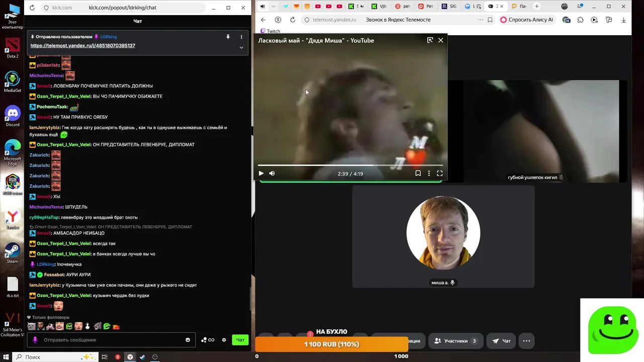Image resolution: width=644 pixels, height=362 pixels.
Task: Click Fossabot username in chat
Action: tap(54, 275)
